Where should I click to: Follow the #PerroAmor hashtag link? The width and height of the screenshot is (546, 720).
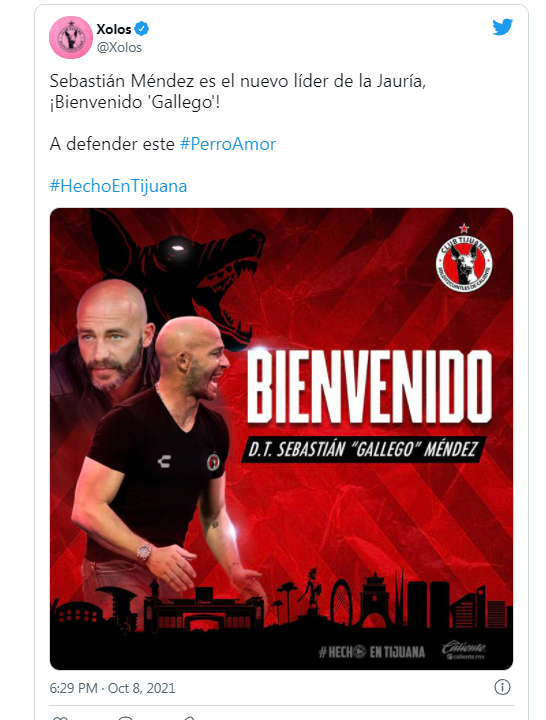point(228,144)
